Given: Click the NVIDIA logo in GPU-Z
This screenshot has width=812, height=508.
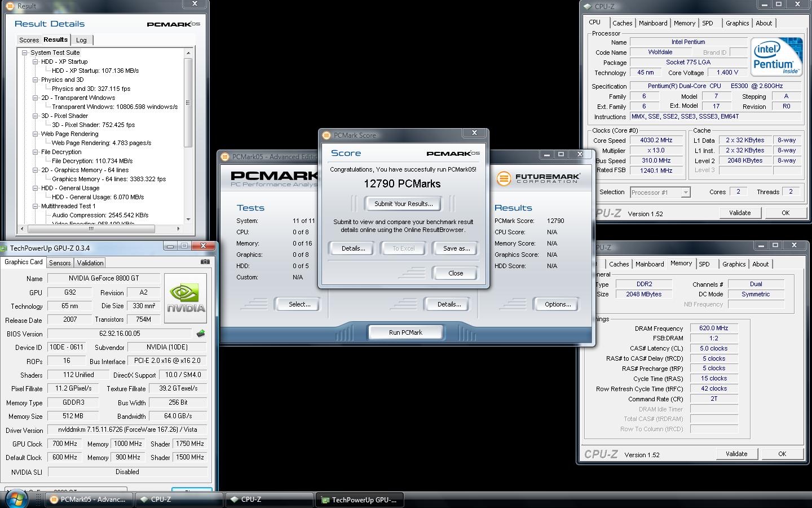Looking at the screenshot, I should (x=186, y=298).
